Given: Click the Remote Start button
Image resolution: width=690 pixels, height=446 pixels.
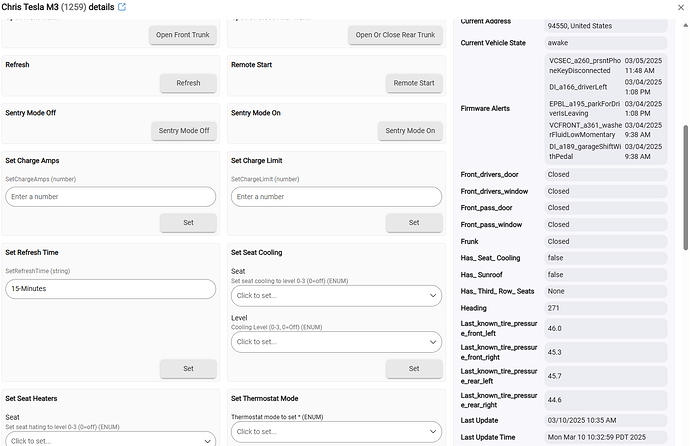Looking at the screenshot, I should (414, 83).
